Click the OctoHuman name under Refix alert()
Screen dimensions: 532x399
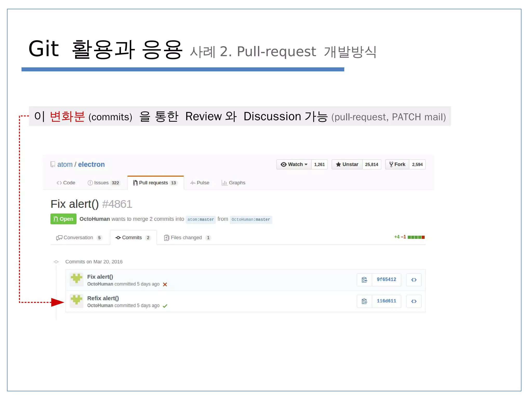[x=100, y=305]
